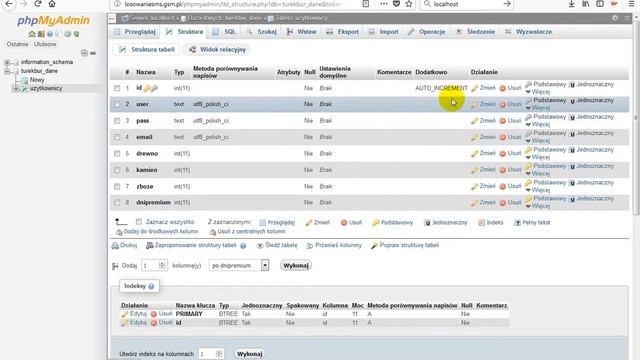Click Śledź tabelę link
This screenshot has height=360, width=640.
tap(277, 245)
